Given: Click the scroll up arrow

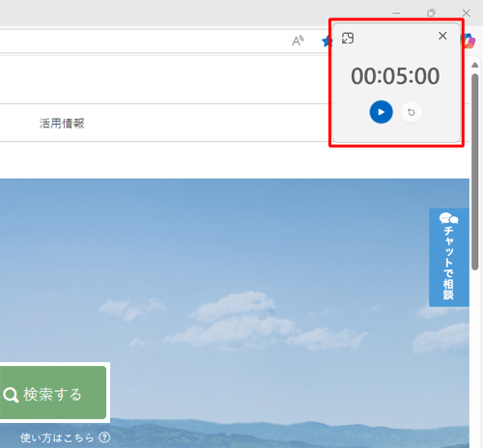Looking at the screenshot, I should [x=474, y=65].
